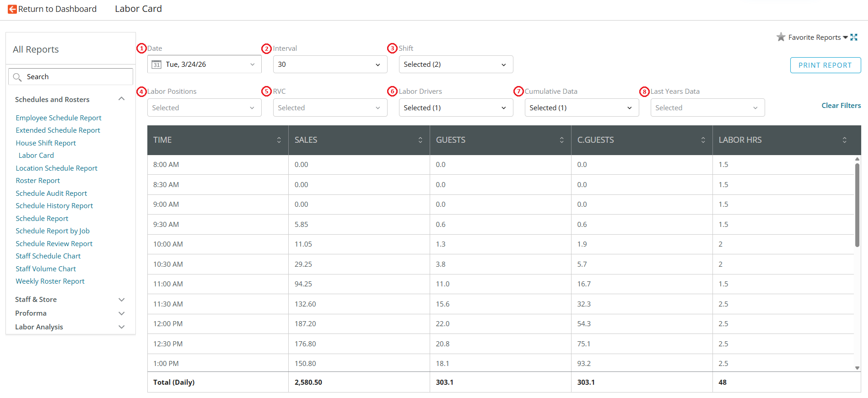Sort table by SALES column sort arrows
The width and height of the screenshot is (868, 398).
421,140
